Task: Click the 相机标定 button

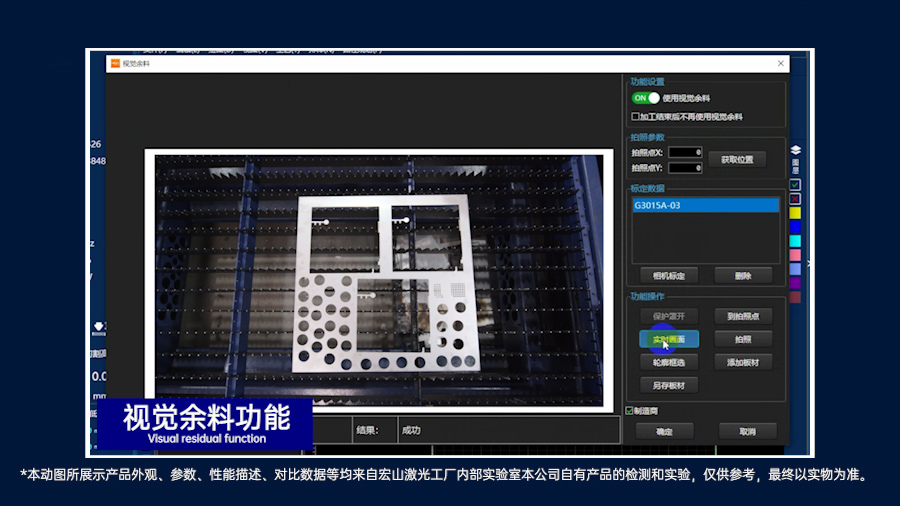Action: [x=669, y=275]
